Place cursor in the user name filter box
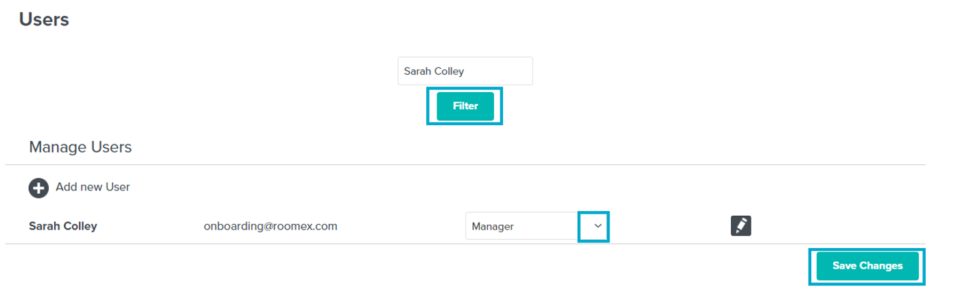The image size is (980, 299). pos(465,71)
